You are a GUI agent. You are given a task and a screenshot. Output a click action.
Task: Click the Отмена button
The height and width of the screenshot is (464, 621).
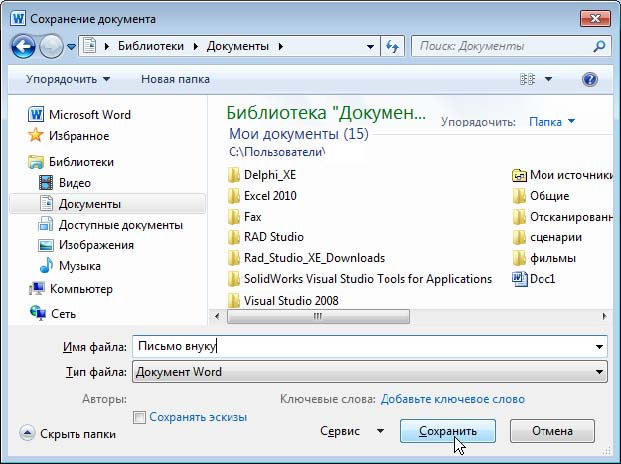pos(552,431)
